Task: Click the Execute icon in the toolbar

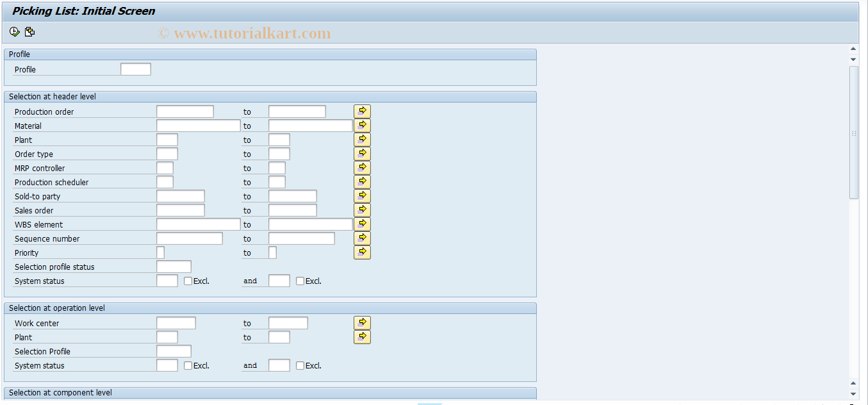Action: (13, 31)
